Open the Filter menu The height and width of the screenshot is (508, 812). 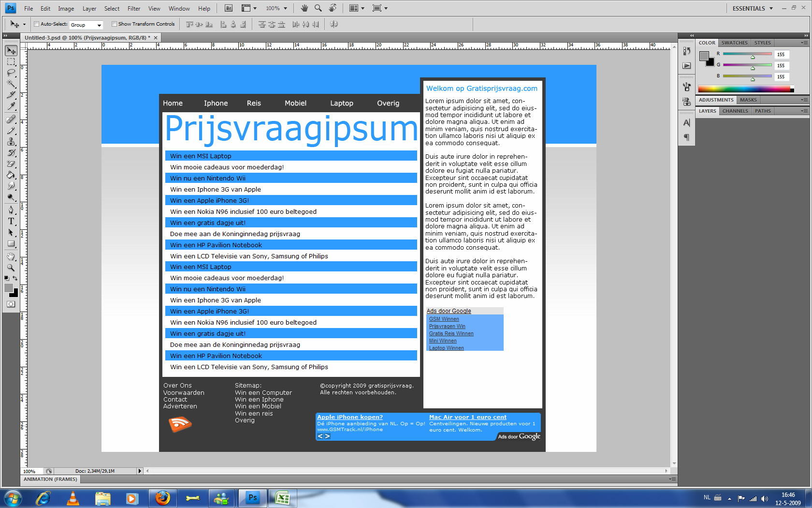tap(134, 8)
